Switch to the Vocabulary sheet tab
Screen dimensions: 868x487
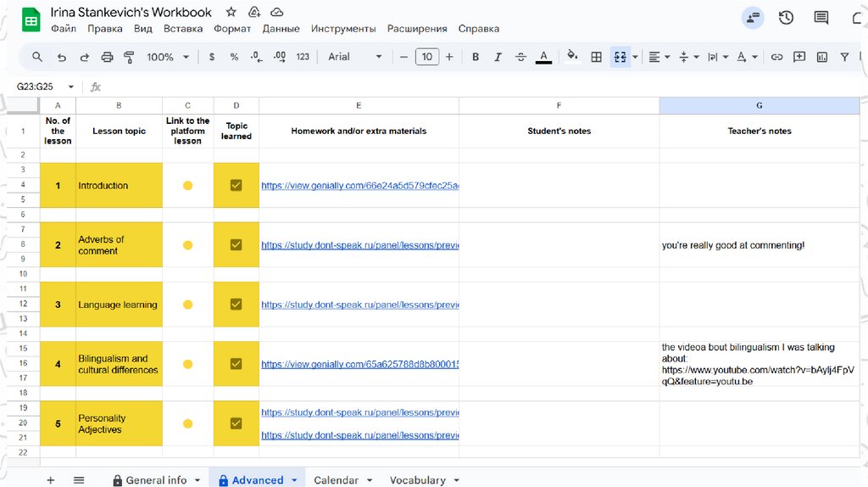coord(418,480)
